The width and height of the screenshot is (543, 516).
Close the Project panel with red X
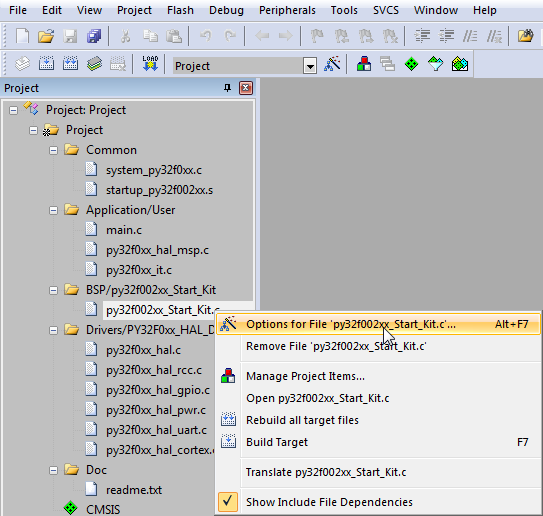tap(246, 88)
